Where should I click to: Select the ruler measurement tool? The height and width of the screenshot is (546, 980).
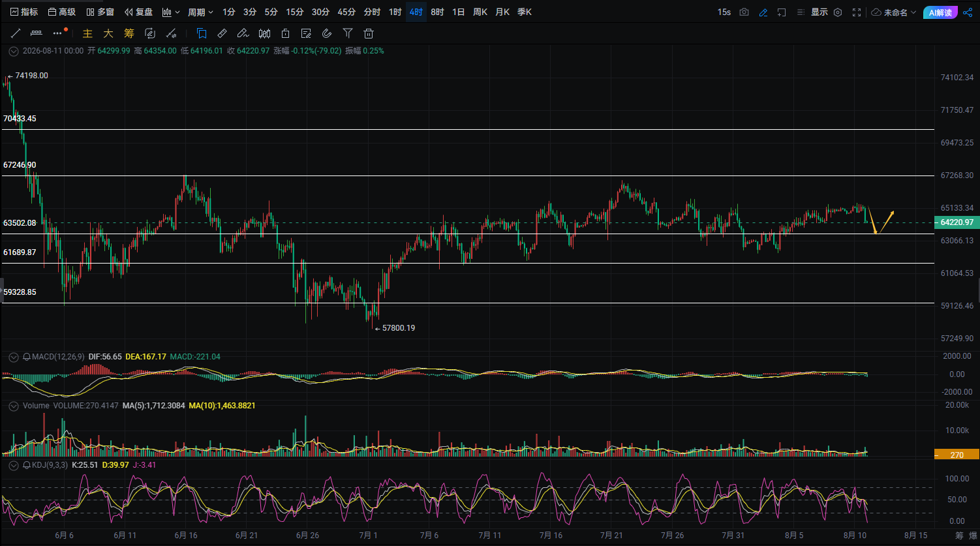tap(222, 33)
